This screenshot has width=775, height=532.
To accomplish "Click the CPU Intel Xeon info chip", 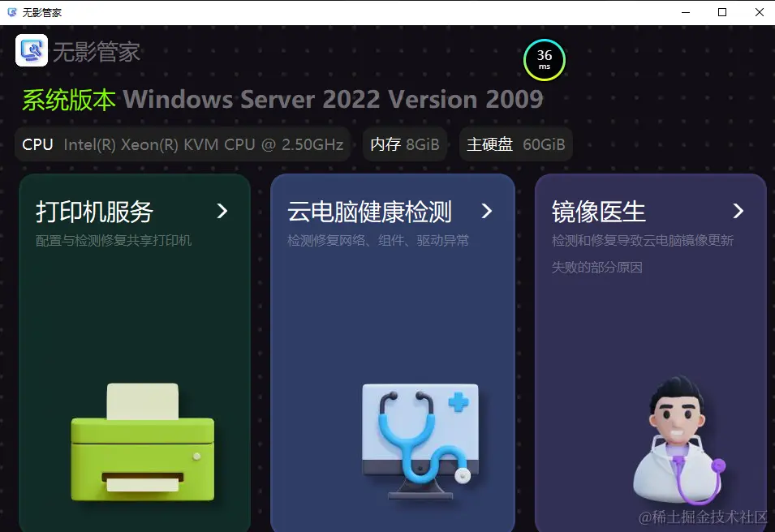I will [x=183, y=144].
